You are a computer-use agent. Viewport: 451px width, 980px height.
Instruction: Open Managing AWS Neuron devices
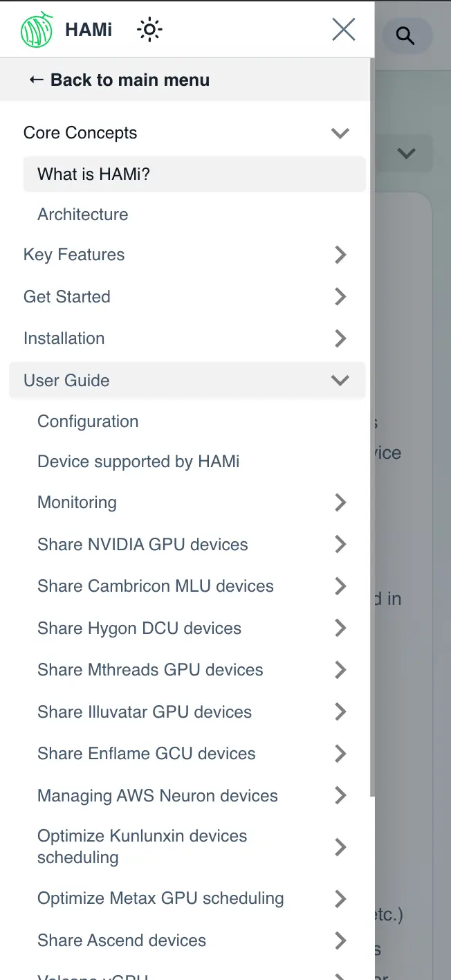coord(157,795)
